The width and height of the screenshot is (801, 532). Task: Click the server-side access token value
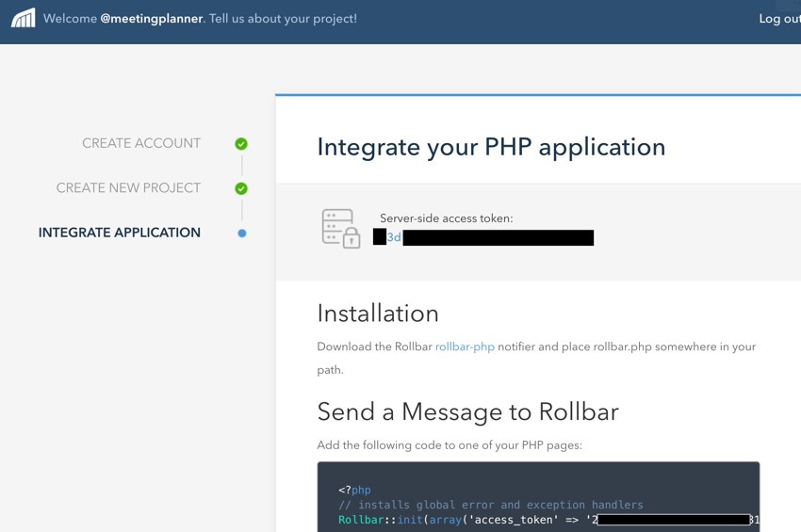pos(483,237)
